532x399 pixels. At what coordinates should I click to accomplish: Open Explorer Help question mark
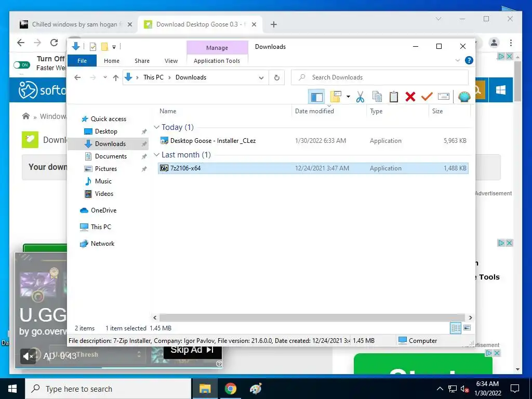(469, 60)
